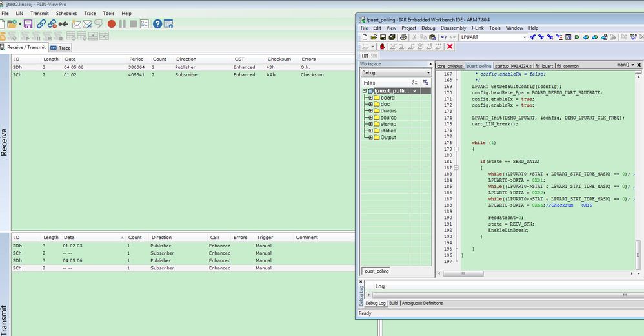The height and width of the screenshot is (336, 644).
Task: Click the Connect link icon in PLIN-View
Action: [41, 24]
